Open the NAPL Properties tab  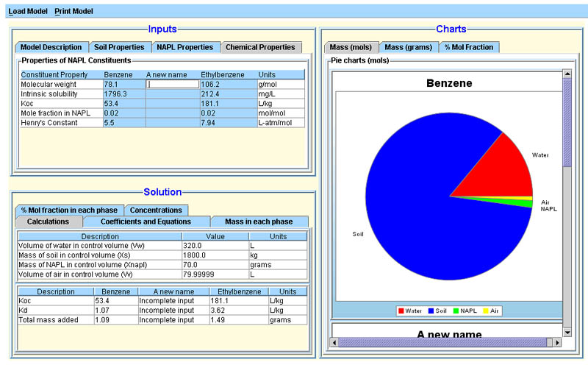pyautogui.click(x=185, y=47)
